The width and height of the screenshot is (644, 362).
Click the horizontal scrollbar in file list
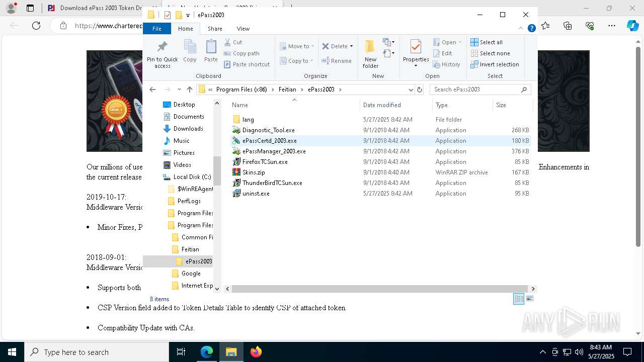point(380,289)
